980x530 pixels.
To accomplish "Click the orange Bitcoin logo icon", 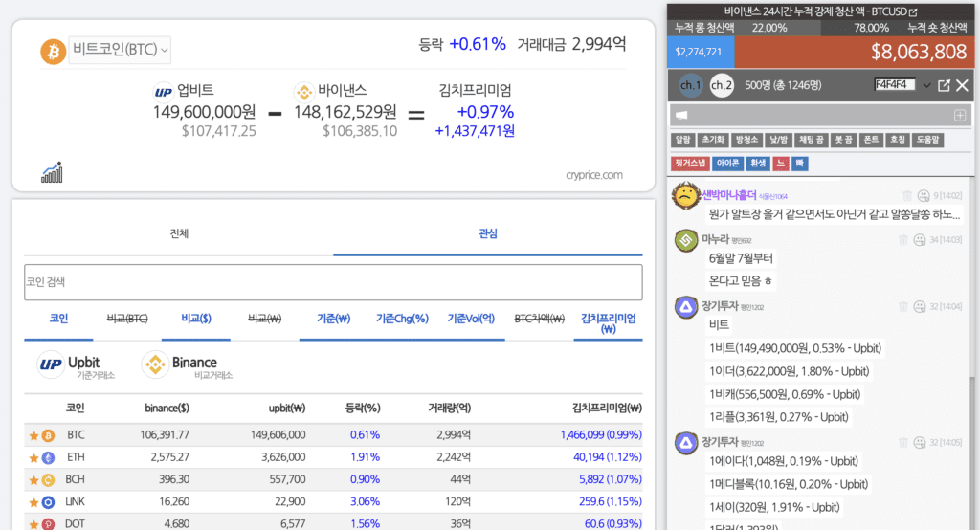I will pyautogui.click(x=54, y=52).
